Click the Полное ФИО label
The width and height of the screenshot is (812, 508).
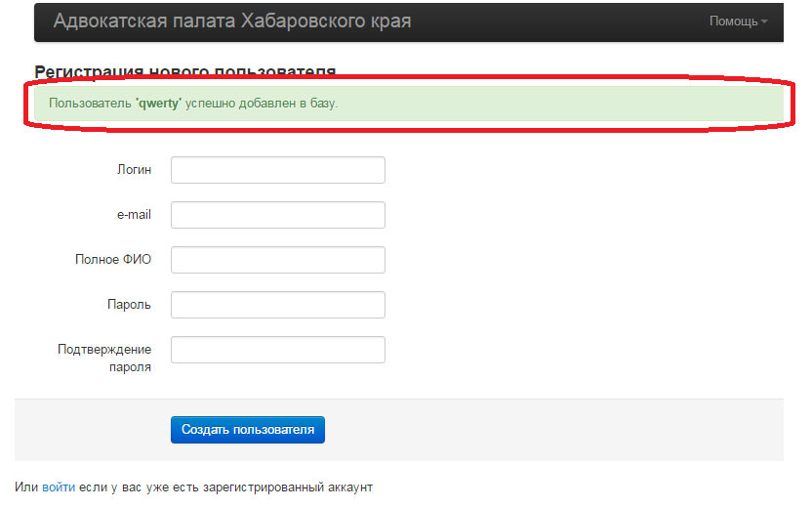[113, 259]
